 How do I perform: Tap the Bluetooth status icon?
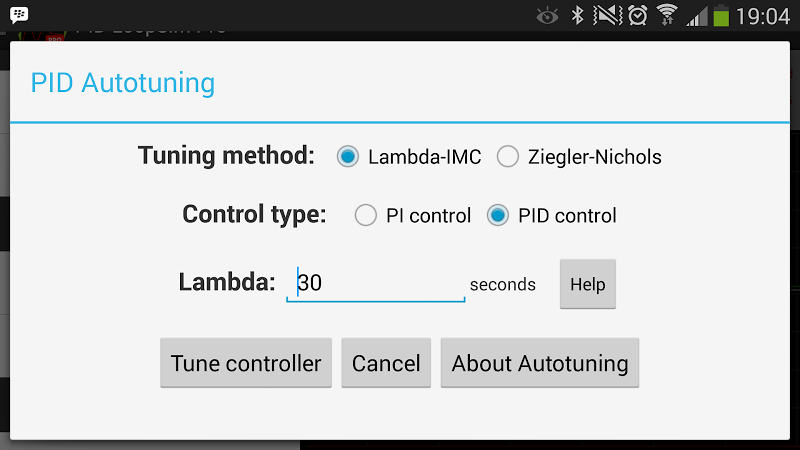(577, 15)
